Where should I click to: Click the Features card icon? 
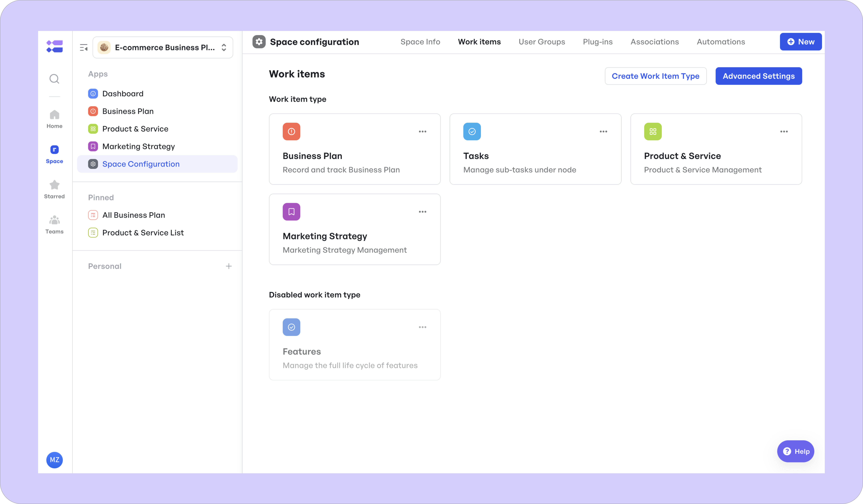291,327
